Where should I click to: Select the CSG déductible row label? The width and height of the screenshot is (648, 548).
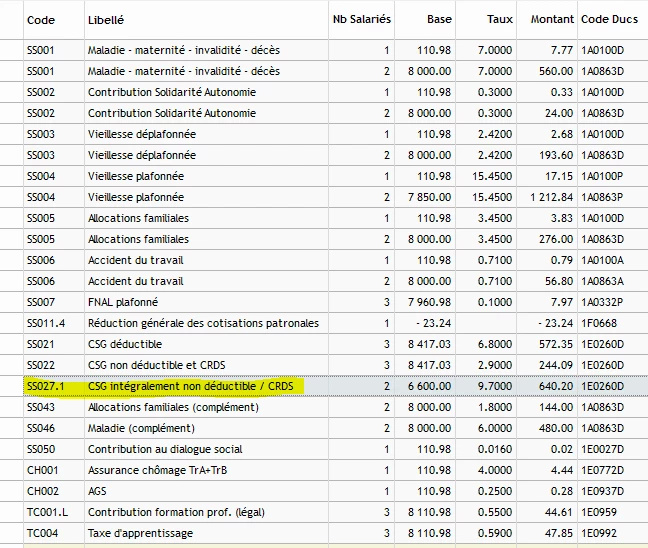(x=124, y=344)
